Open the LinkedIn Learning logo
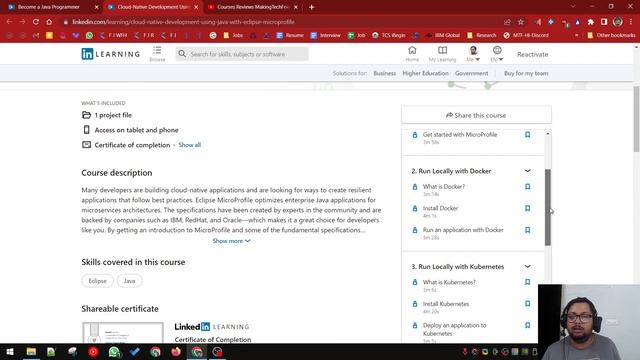The width and height of the screenshot is (640, 360). tap(111, 54)
